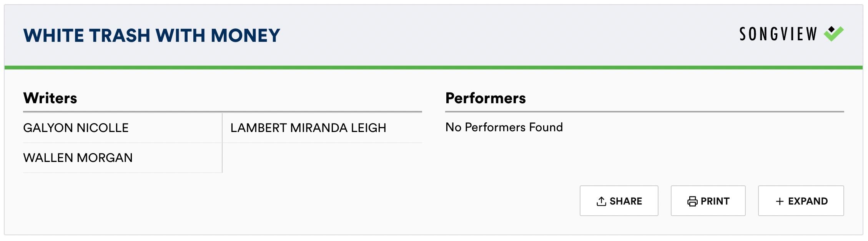Click the Performers section heading
The image size is (868, 241).
click(485, 98)
